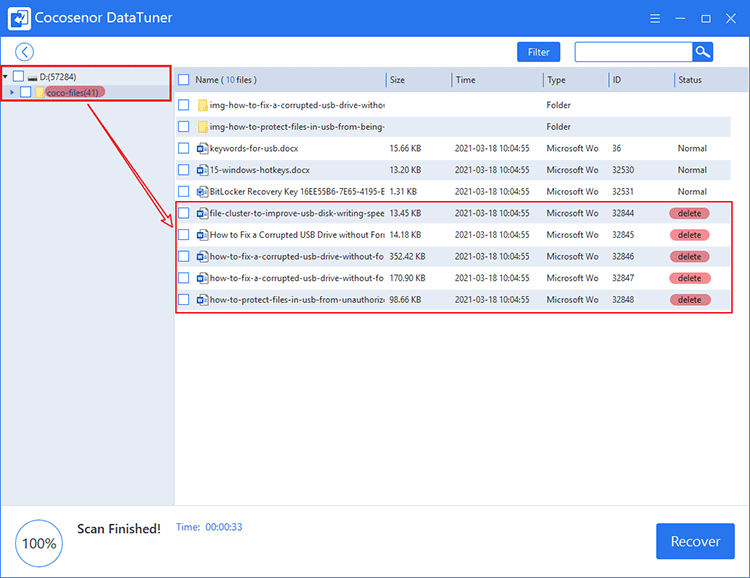Check the D:(57284) drive checkbox
Screen dimensions: 750x578
pyautogui.click(x=18, y=76)
